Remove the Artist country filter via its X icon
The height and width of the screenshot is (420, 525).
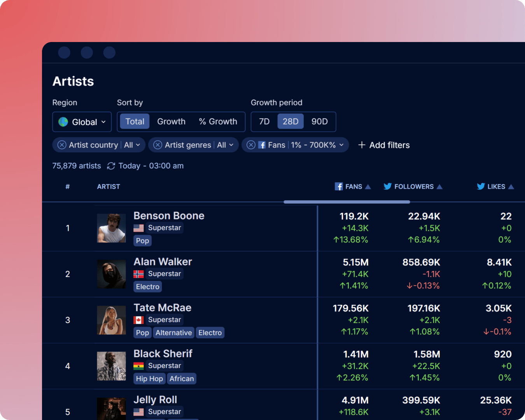(61, 145)
